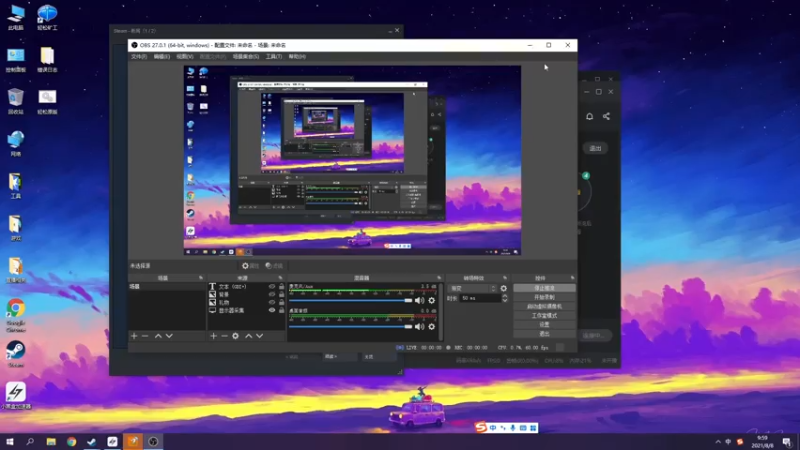Toggle visibility eye of Text (GDI+) source
Image resolution: width=800 pixels, height=450 pixels.
point(272,287)
